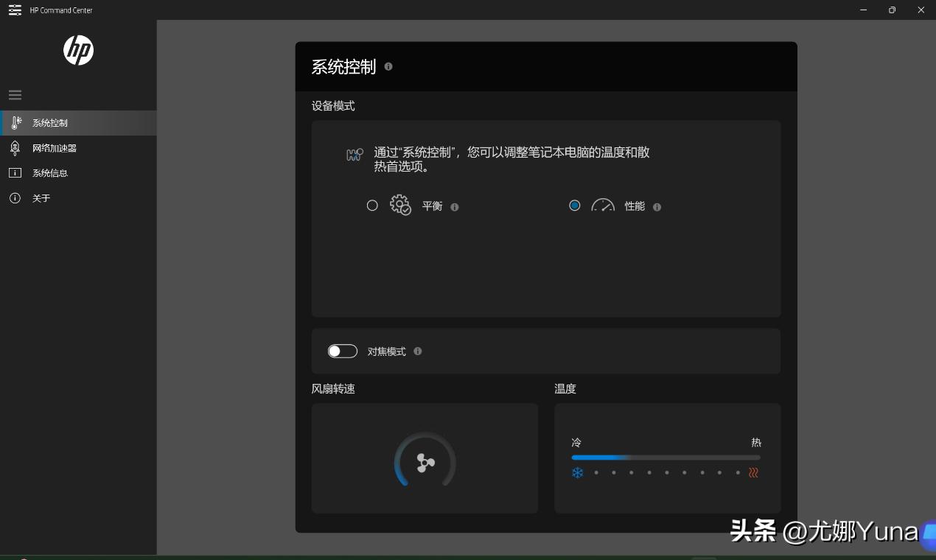The image size is (936, 560).
Task: Click the snowflake icon on temperature scale
Action: [578, 472]
